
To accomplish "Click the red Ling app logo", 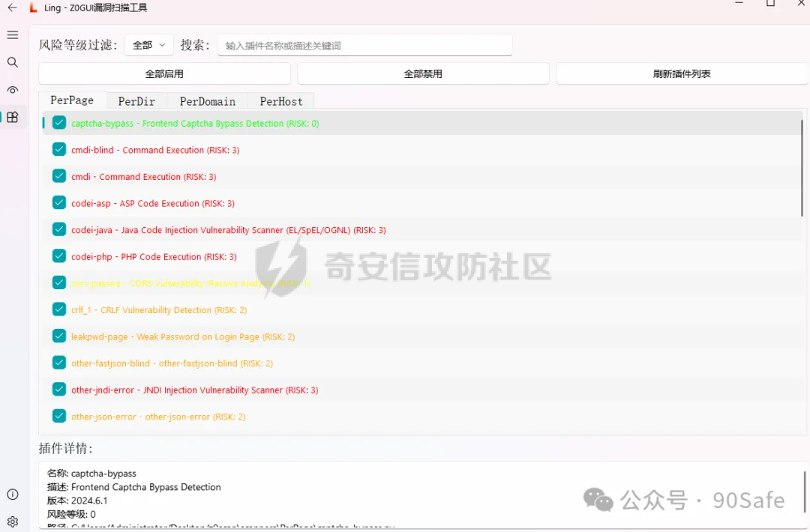I will tap(33, 7).
